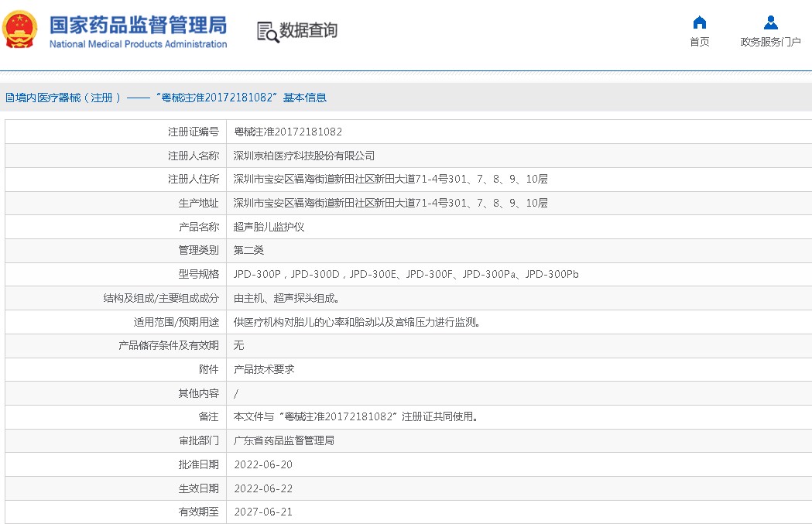Click the 产品技术要求 attachment text
The height and width of the screenshot is (524, 812).
tap(264, 369)
